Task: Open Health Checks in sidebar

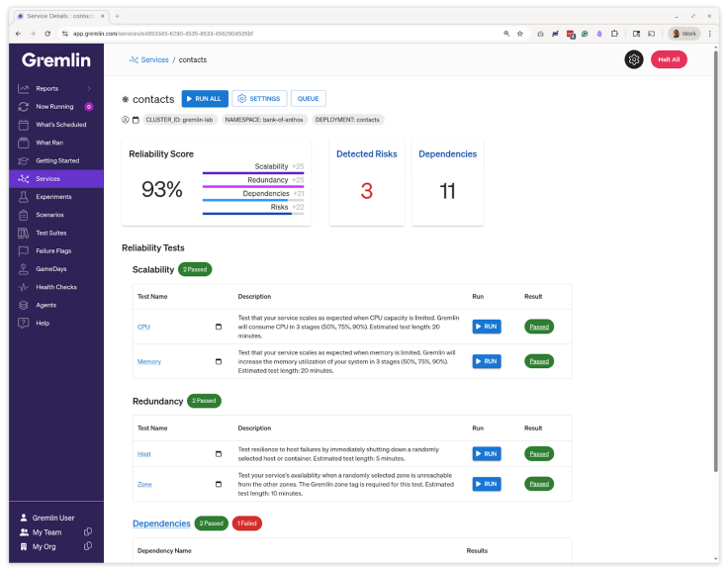Action: 55,287
